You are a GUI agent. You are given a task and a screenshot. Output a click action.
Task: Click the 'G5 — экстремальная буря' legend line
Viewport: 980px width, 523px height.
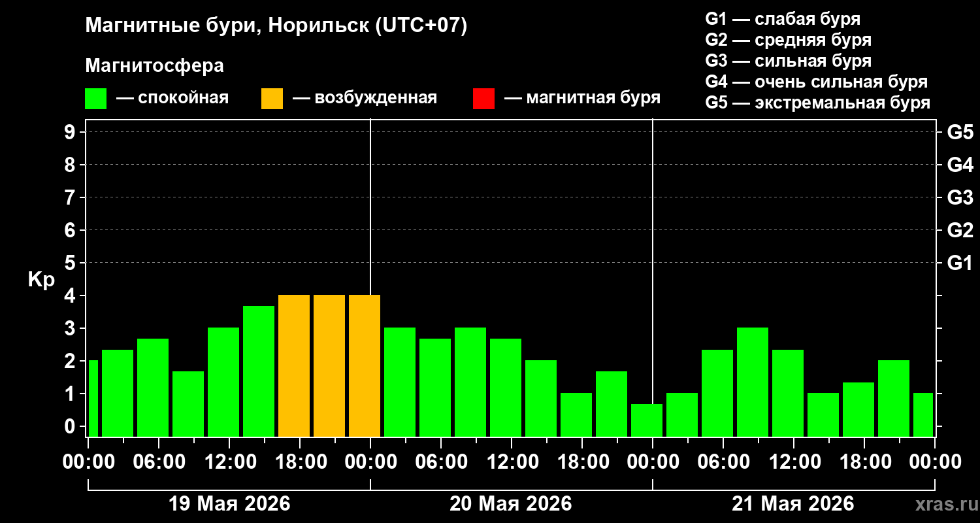[817, 103]
